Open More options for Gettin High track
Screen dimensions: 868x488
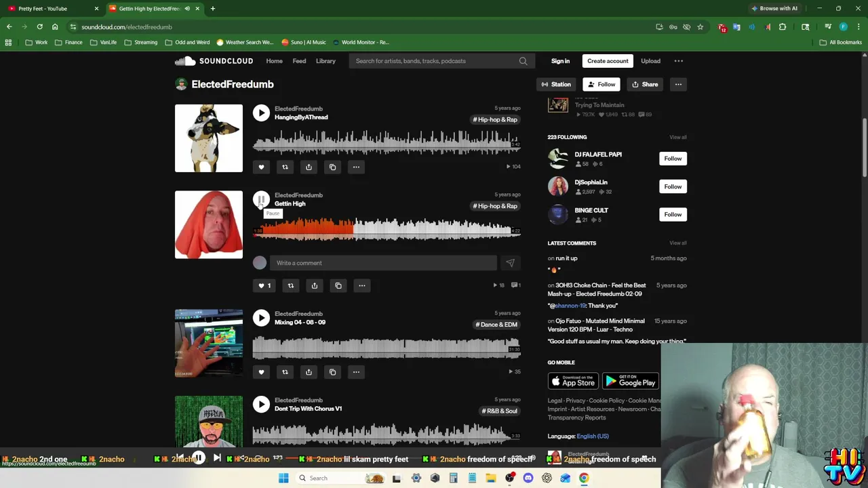[x=362, y=285]
